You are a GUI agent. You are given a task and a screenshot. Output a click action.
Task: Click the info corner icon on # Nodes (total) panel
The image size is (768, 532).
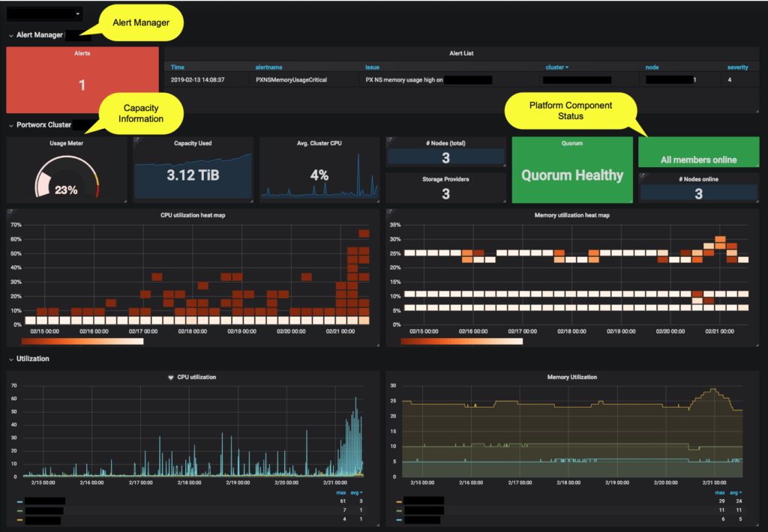click(389, 139)
